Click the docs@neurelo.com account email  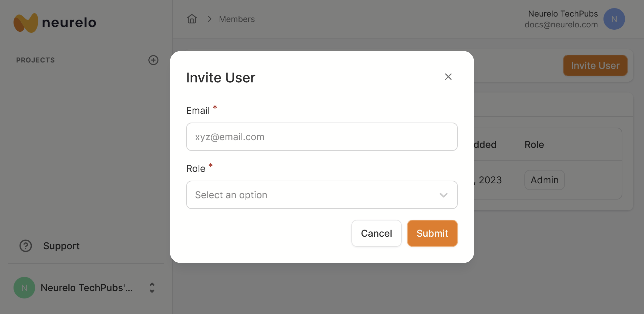[561, 25]
